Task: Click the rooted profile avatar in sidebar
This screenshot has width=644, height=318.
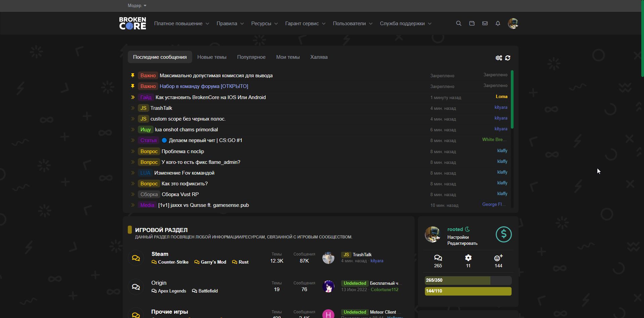Action: [x=433, y=234]
